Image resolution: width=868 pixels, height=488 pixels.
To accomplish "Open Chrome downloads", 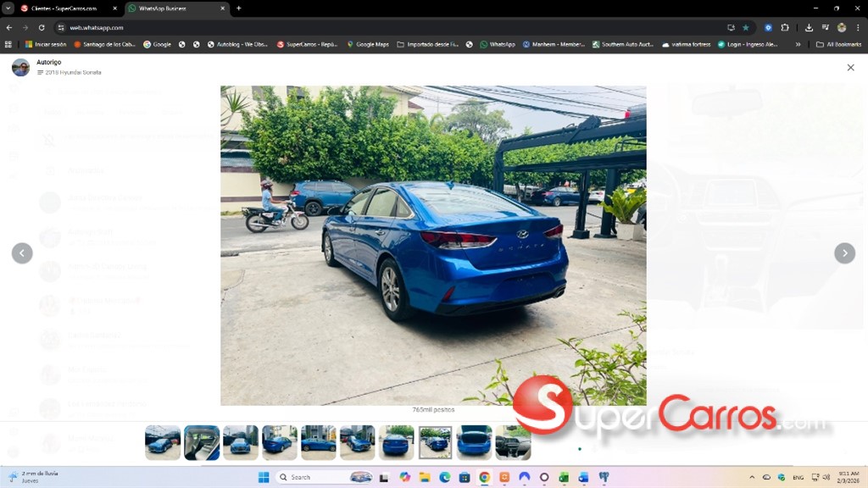I will click(x=809, y=27).
